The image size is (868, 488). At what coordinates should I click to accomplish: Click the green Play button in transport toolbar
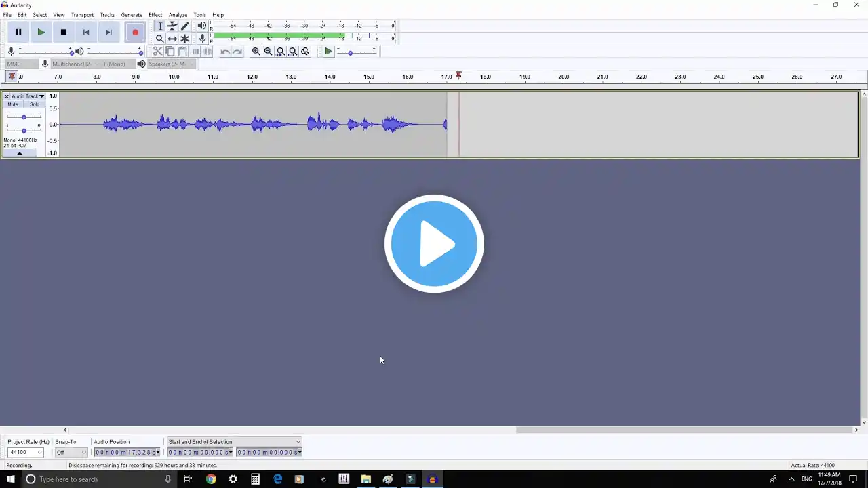pos(41,32)
